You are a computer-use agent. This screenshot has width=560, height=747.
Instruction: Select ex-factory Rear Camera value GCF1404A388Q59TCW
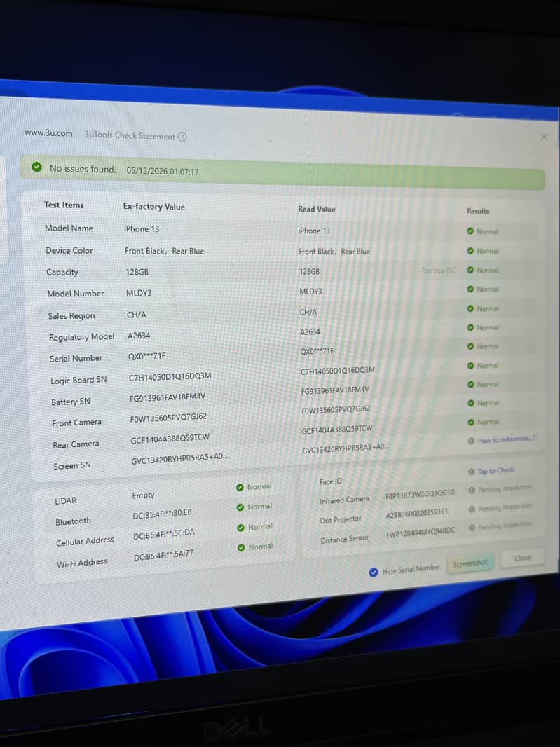170,438
